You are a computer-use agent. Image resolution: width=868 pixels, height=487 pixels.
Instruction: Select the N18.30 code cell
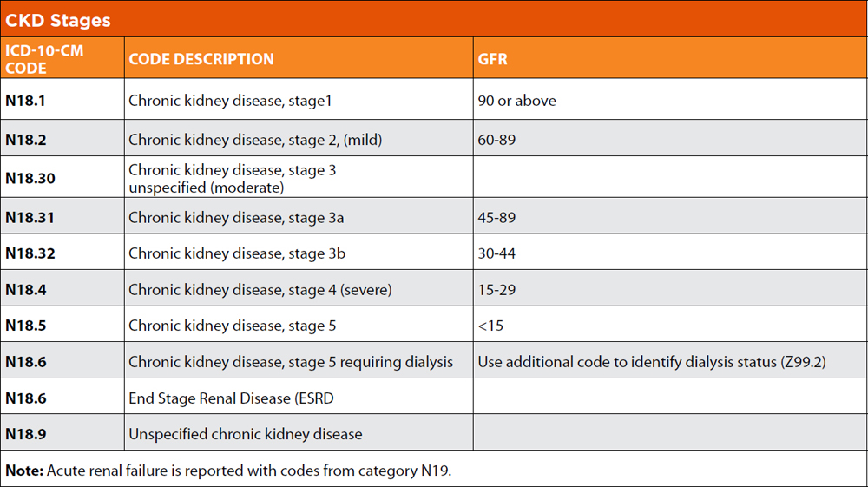[30, 178]
